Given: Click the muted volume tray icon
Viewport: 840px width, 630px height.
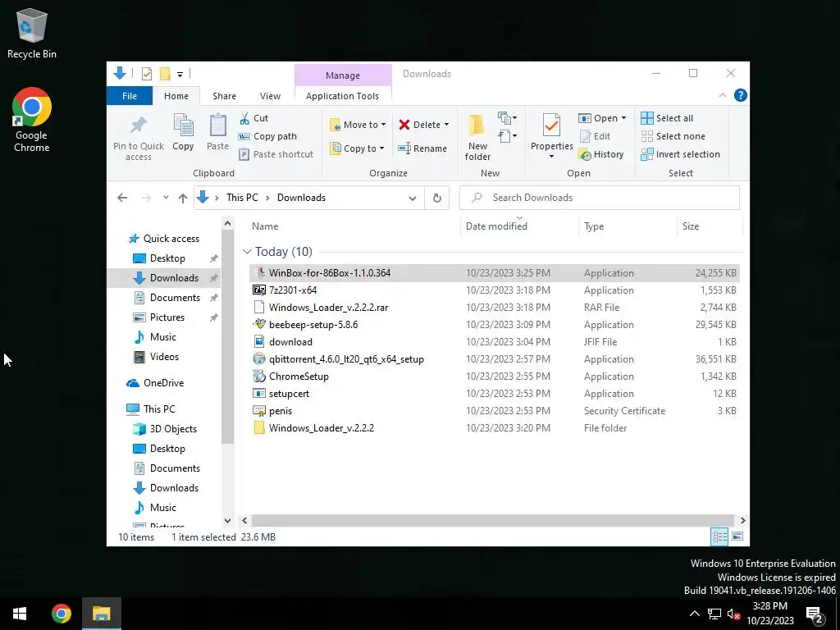Looking at the screenshot, I should 733,614.
